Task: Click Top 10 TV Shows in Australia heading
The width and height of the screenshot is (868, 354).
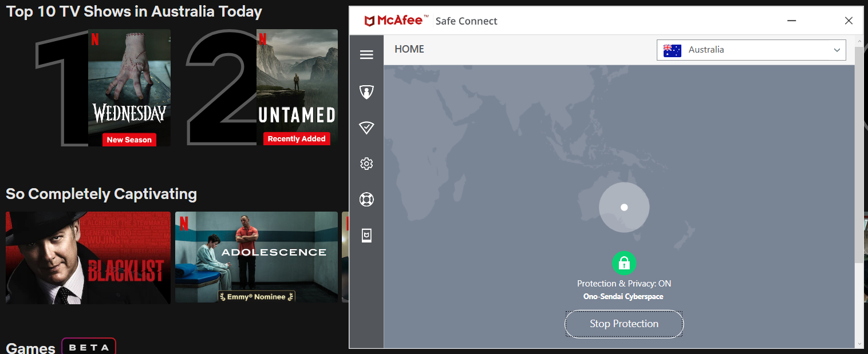Action: [x=134, y=11]
